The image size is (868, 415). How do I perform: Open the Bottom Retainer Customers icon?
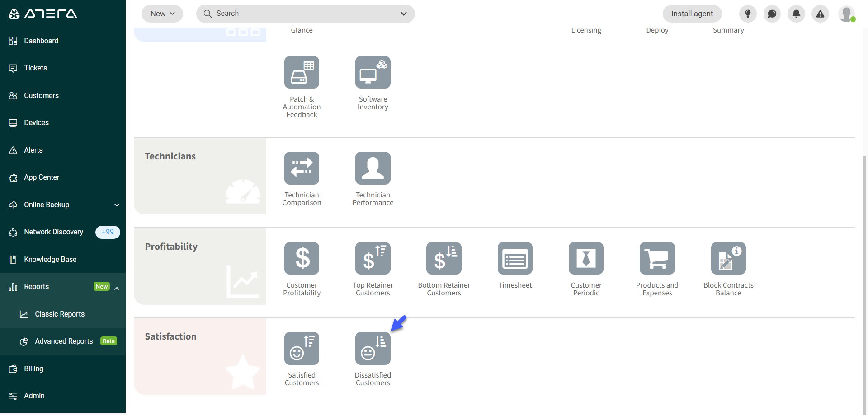(x=444, y=258)
